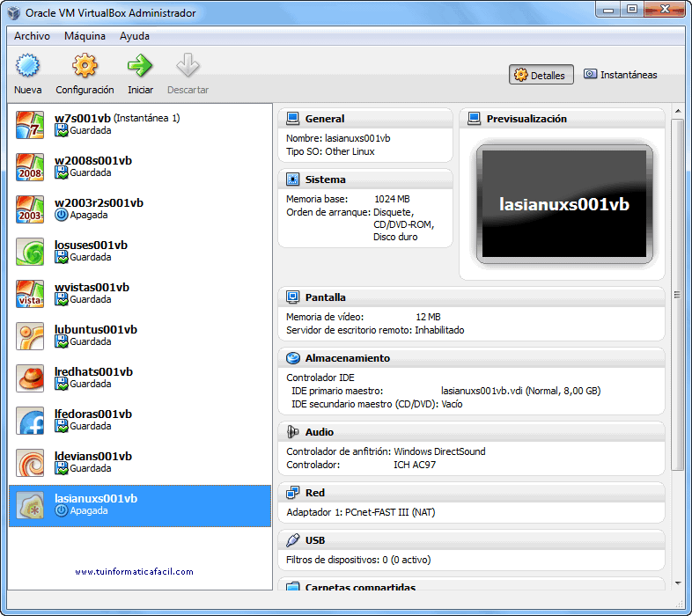Select the w7s001vb virtual machine name

coord(83,118)
